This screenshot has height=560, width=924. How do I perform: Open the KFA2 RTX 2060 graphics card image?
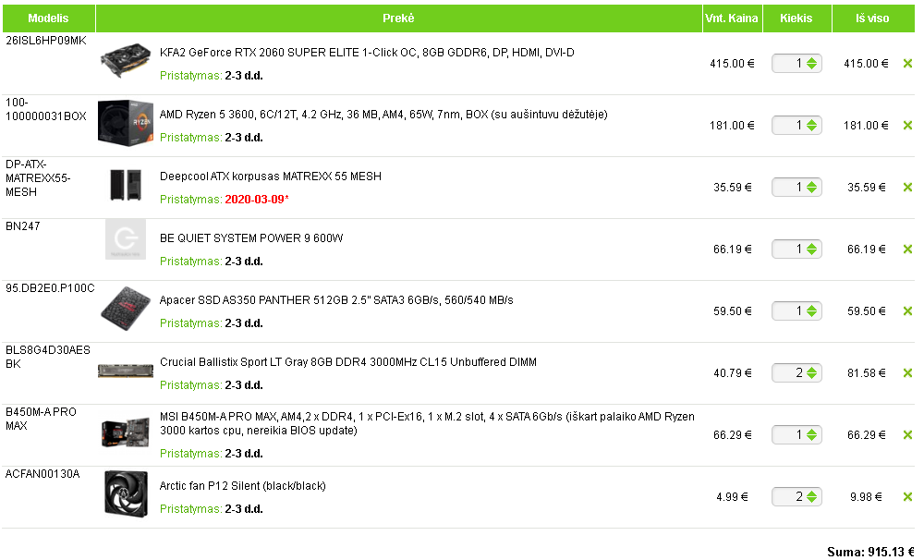[x=125, y=60]
